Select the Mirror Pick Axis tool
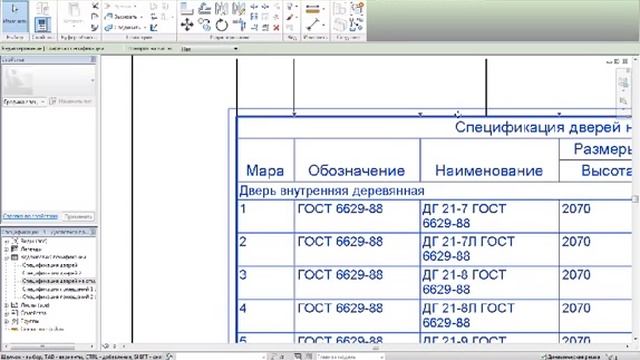The image size is (640, 360). [x=221, y=8]
